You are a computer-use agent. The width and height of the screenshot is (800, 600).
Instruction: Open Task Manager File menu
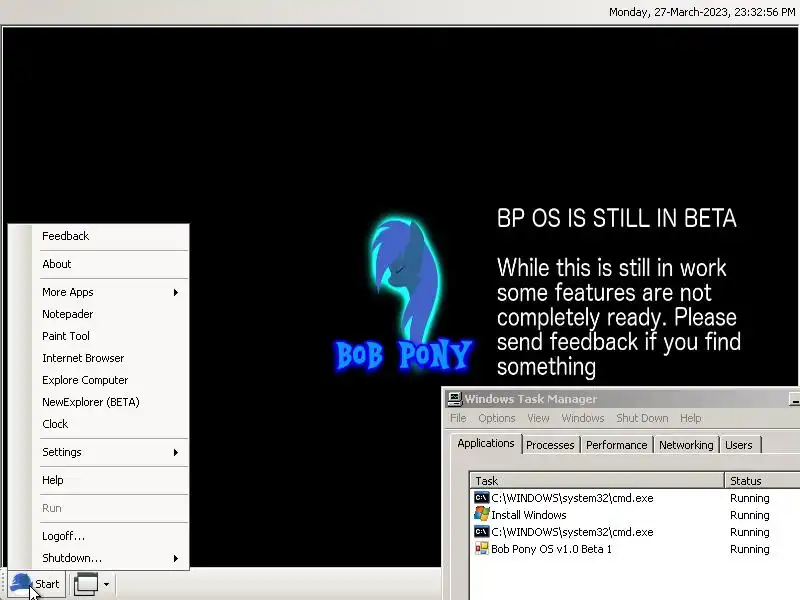[x=458, y=418]
